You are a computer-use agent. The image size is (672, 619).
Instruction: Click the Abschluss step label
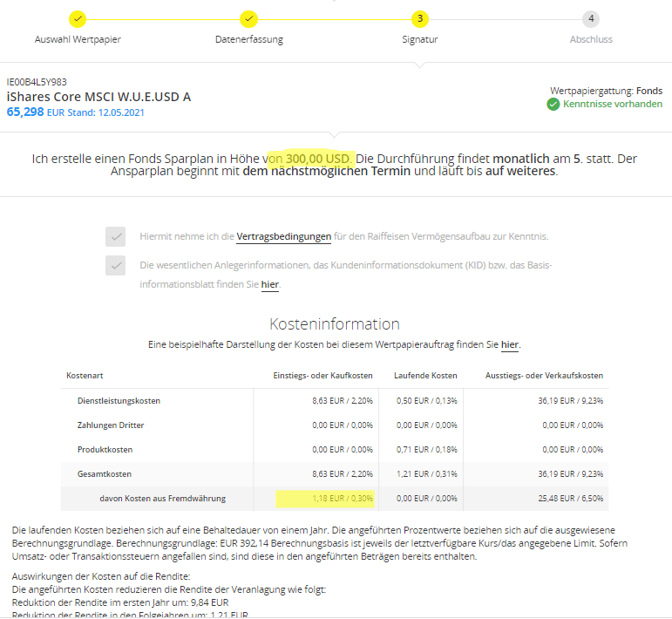pyautogui.click(x=591, y=39)
